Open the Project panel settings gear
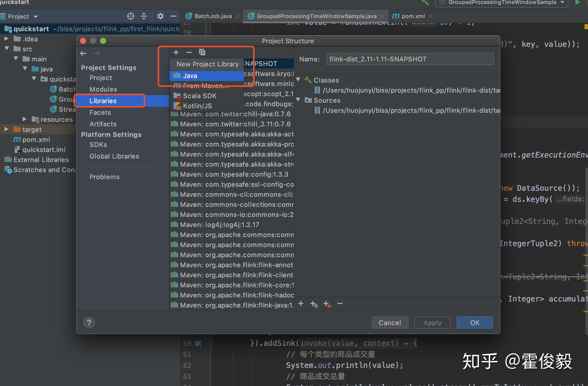 point(160,16)
